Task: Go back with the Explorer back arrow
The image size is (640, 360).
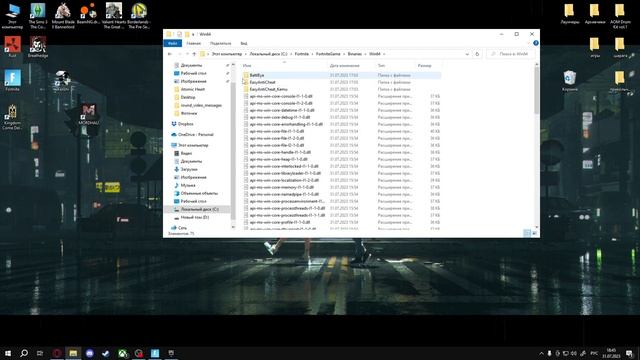Action: (x=170, y=54)
